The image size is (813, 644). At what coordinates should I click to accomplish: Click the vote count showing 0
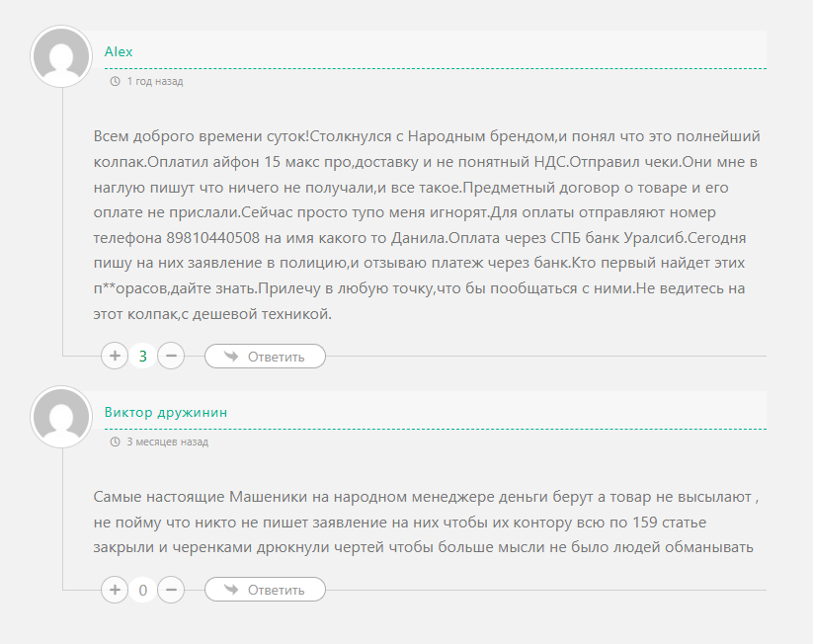[x=143, y=591]
